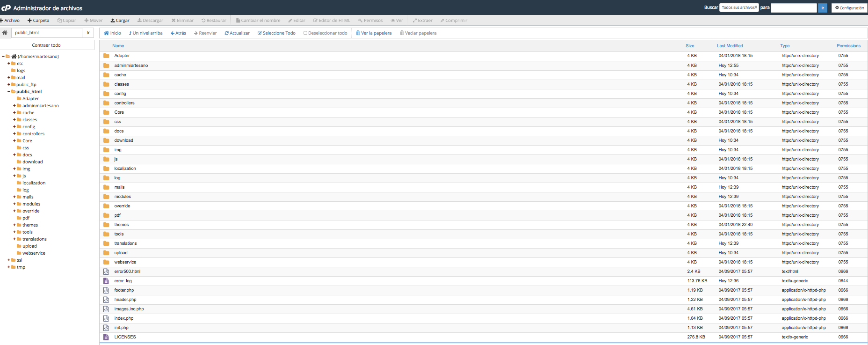Open the Configuración settings button
Viewport: 868px width, 345px height.
tap(850, 8)
